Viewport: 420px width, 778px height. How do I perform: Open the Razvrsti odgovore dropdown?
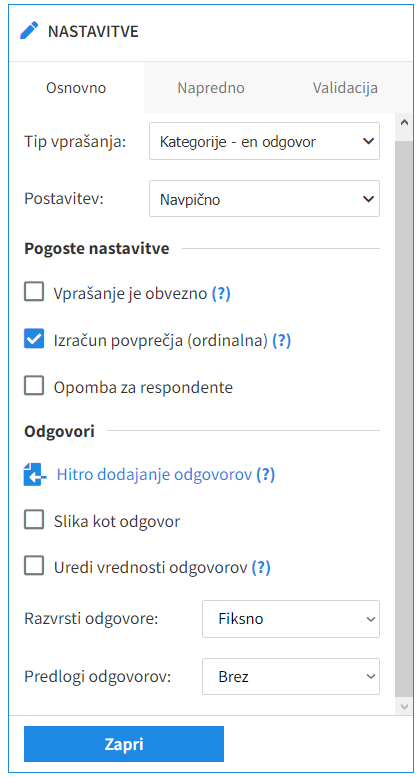291,619
